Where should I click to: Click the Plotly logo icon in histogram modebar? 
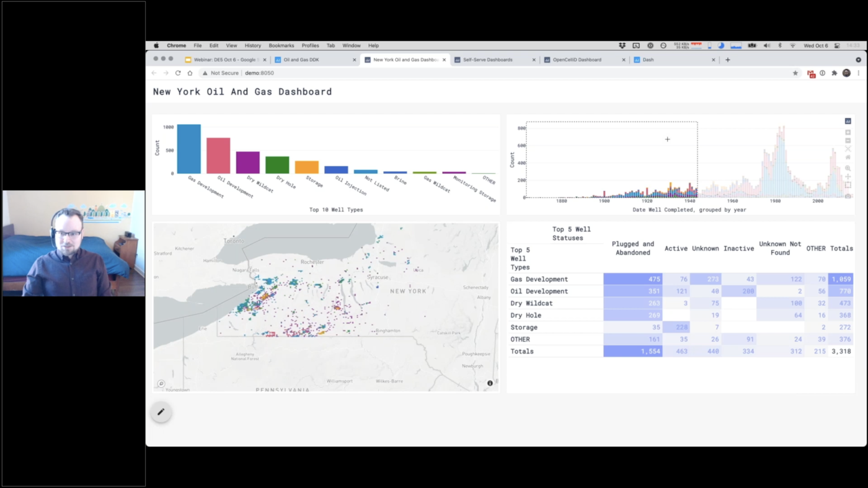848,122
